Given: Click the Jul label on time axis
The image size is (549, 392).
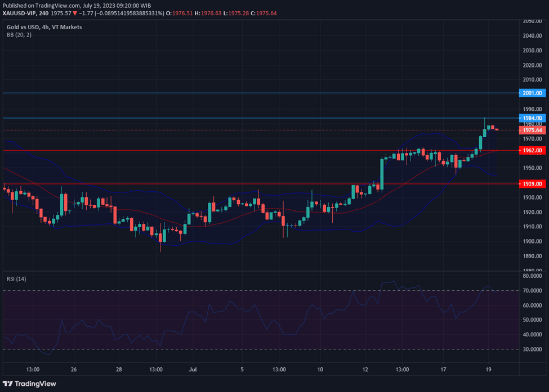Looking at the screenshot, I should click(x=193, y=370).
